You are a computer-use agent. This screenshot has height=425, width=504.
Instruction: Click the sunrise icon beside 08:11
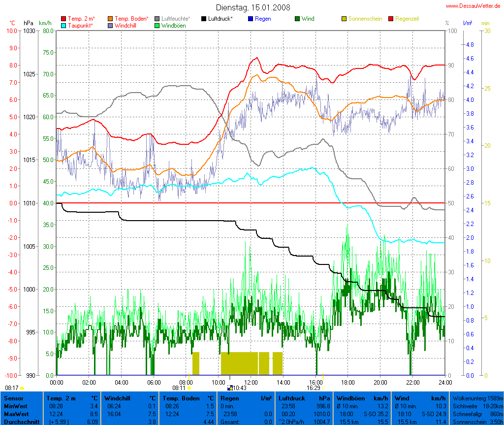(189, 389)
